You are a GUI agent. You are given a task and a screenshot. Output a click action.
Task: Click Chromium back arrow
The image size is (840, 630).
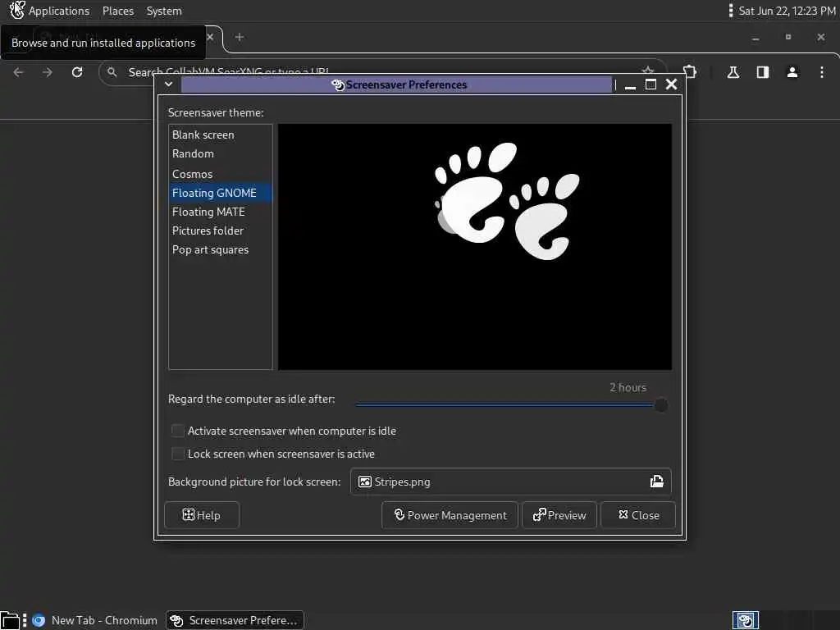pos(19,72)
